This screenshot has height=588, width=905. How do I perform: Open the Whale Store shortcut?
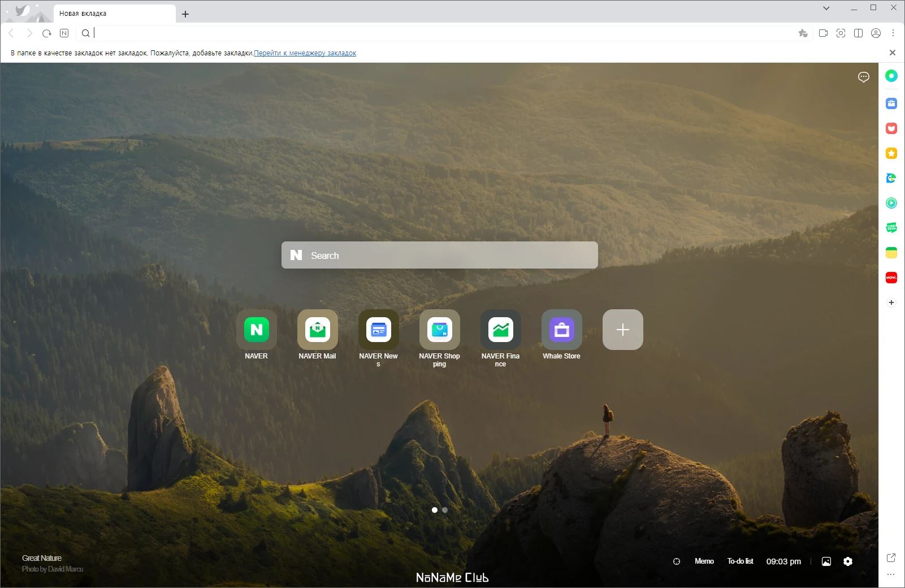coord(561,330)
